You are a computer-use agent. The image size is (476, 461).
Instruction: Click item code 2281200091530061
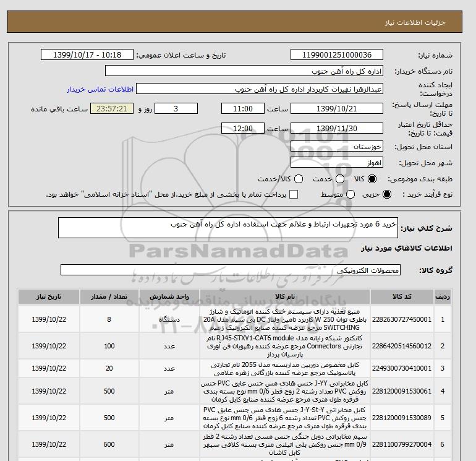(x=402, y=391)
